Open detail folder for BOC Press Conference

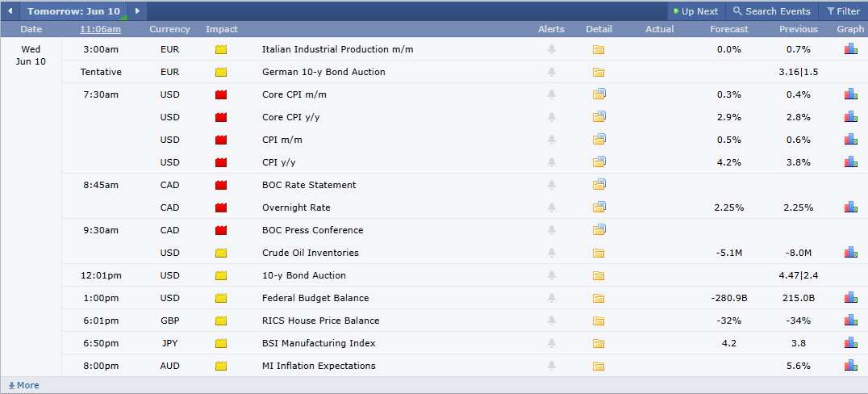(x=599, y=229)
